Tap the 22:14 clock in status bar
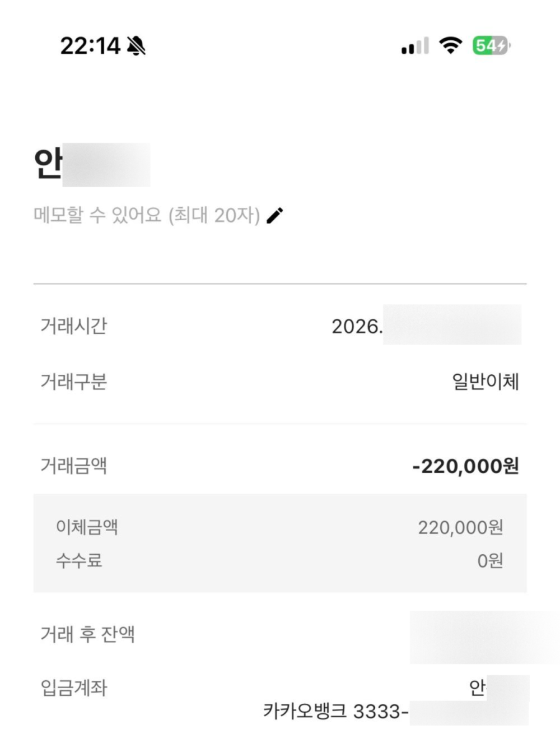560x734 pixels. [x=90, y=45]
